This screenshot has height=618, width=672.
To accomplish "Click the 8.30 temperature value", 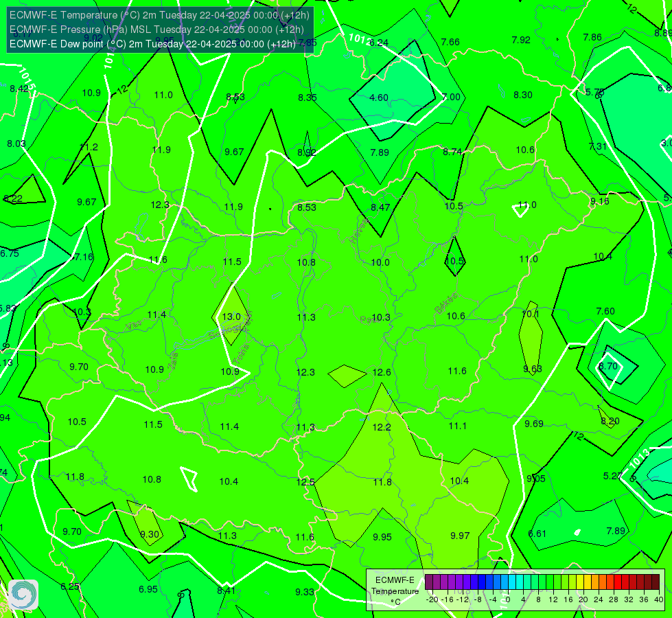I will 523,95.
